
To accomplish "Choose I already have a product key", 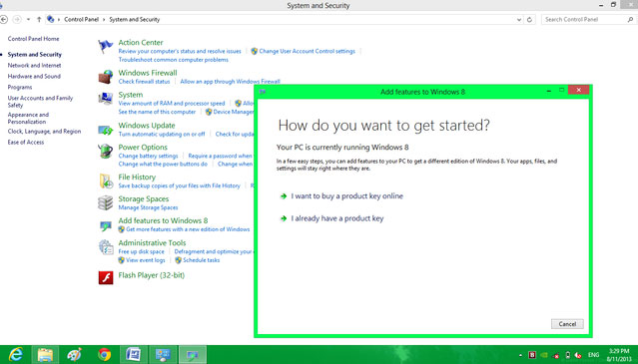I will click(336, 218).
